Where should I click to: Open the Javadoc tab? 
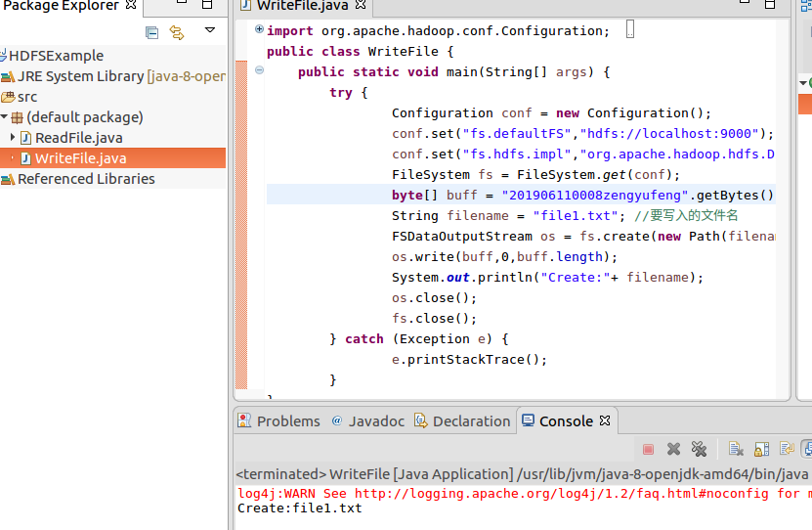[x=368, y=420]
